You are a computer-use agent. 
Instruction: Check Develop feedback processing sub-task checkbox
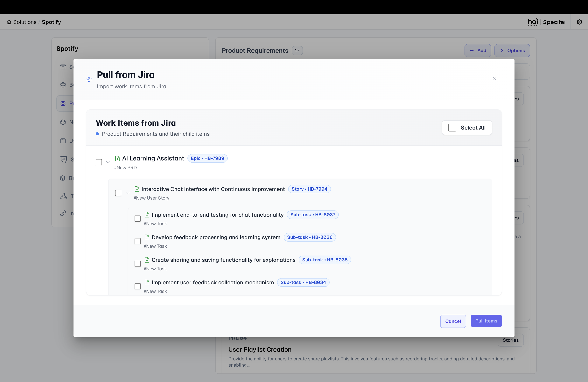(x=138, y=241)
